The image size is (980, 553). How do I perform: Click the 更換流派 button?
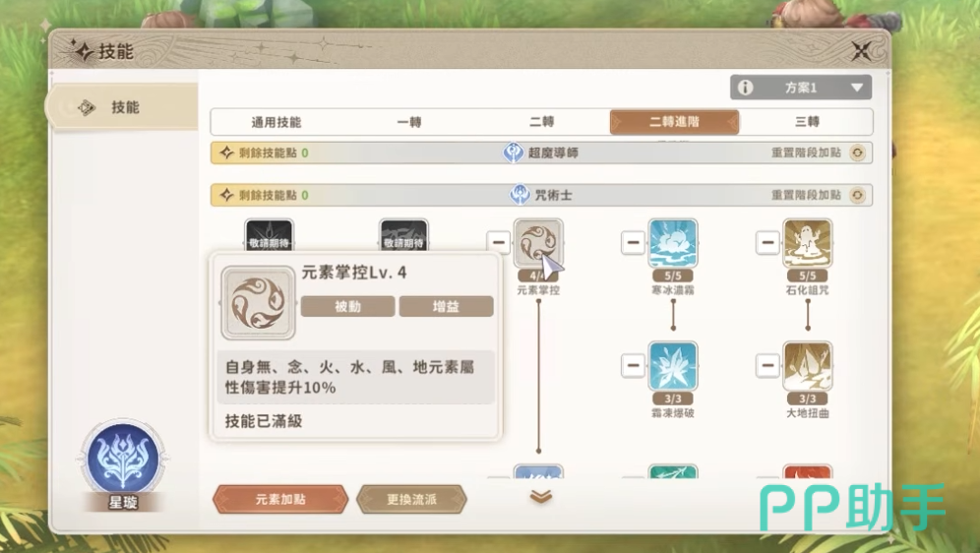(411, 499)
